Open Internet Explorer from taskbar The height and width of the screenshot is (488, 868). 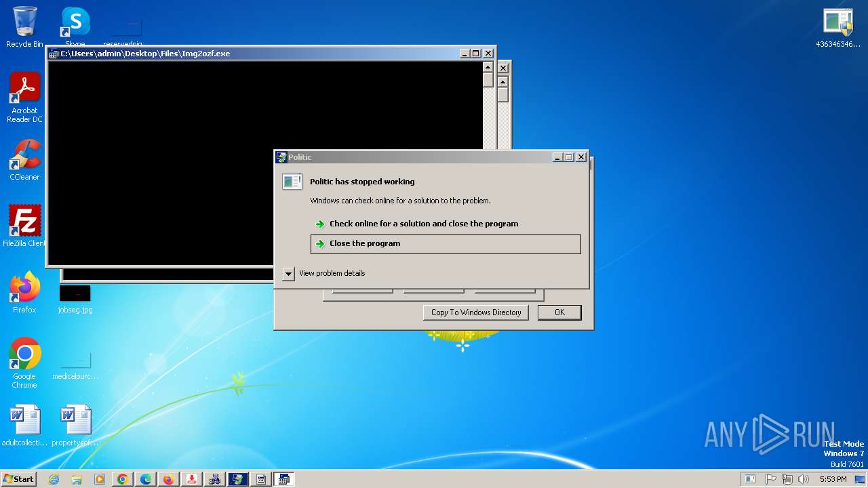(x=54, y=479)
